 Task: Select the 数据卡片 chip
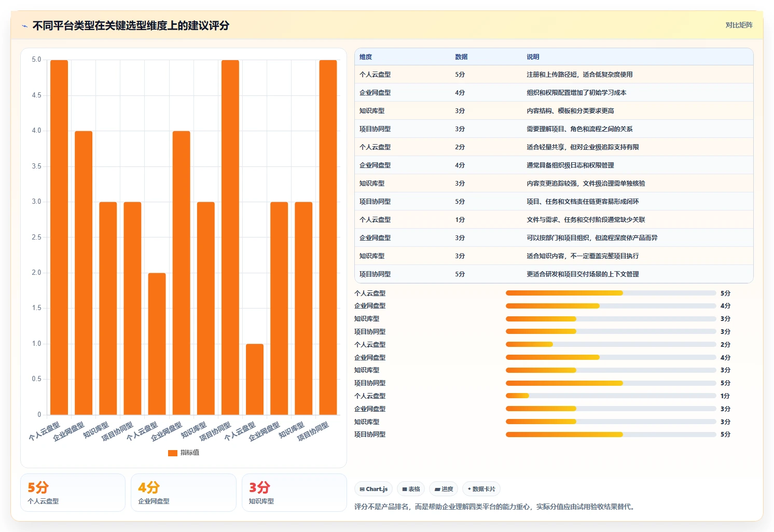point(481,489)
